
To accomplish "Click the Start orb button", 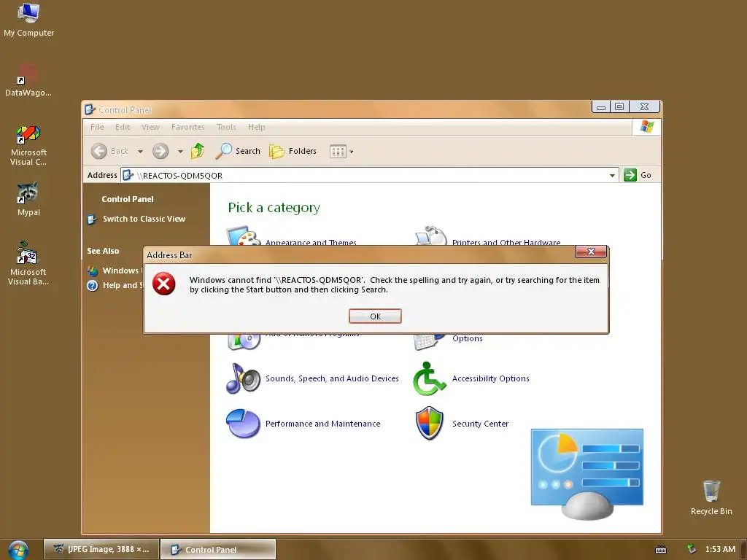I will click(x=18, y=550).
